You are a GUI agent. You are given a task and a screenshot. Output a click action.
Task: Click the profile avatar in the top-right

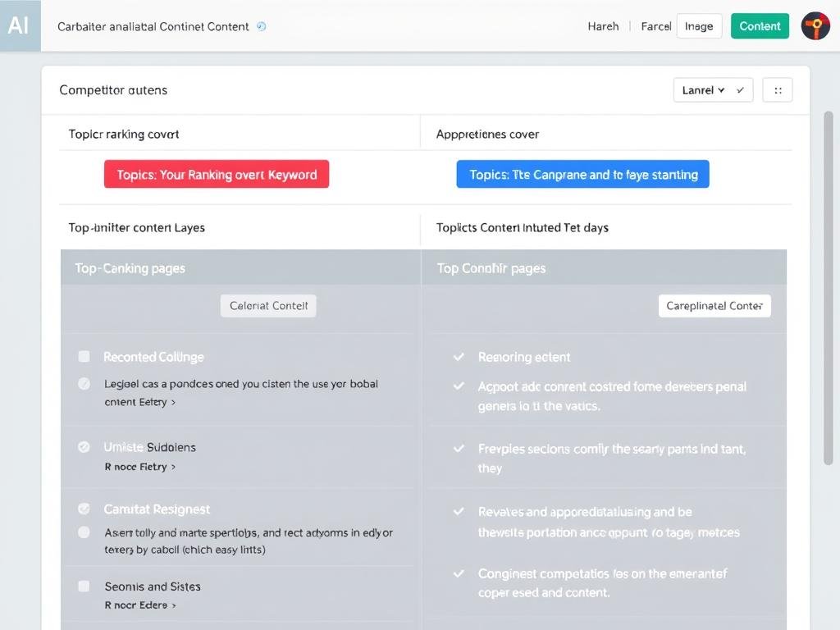click(815, 25)
